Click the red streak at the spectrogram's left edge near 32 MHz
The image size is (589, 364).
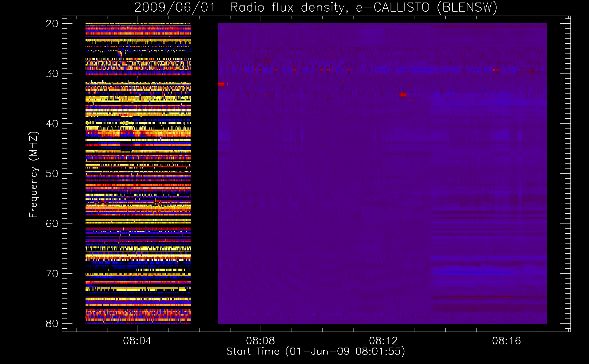[x=222, y=84]
